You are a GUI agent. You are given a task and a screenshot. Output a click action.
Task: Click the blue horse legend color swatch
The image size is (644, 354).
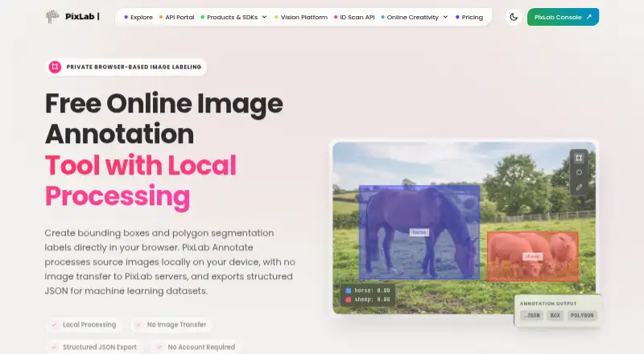click(x=349, y=290)
